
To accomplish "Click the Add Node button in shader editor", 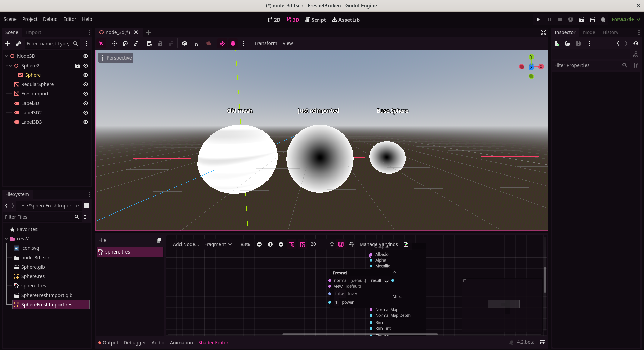I will [185, 244].
